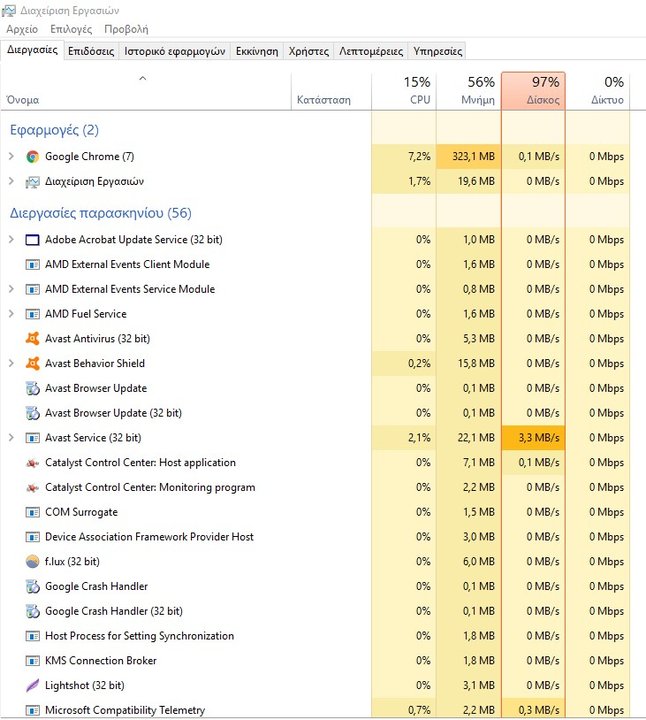
Task: Open the Προβολή menu
Action: [x=126, y=29]
